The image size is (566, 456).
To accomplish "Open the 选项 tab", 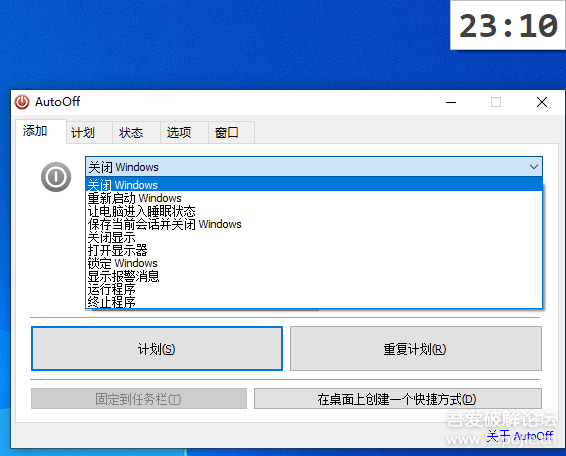I will [x=184, y=133].
